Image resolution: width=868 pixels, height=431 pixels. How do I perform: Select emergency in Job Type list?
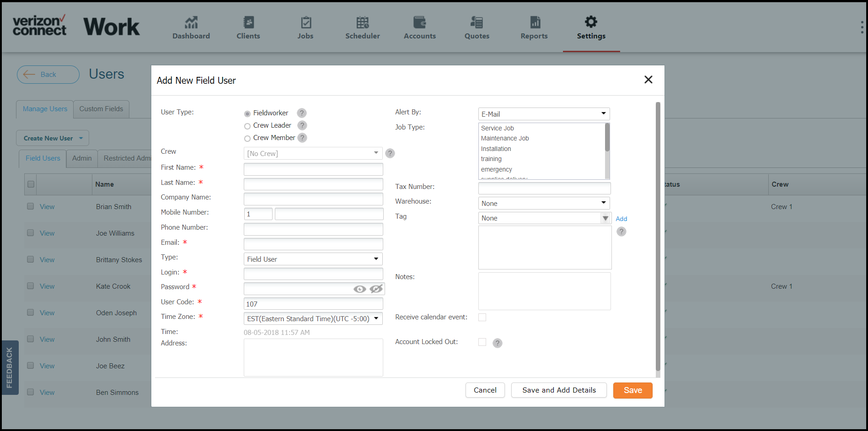coord(497,169)
